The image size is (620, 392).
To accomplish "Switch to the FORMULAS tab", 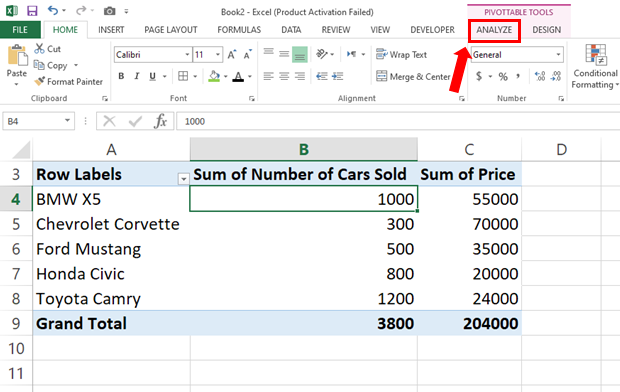I will 239,30.
